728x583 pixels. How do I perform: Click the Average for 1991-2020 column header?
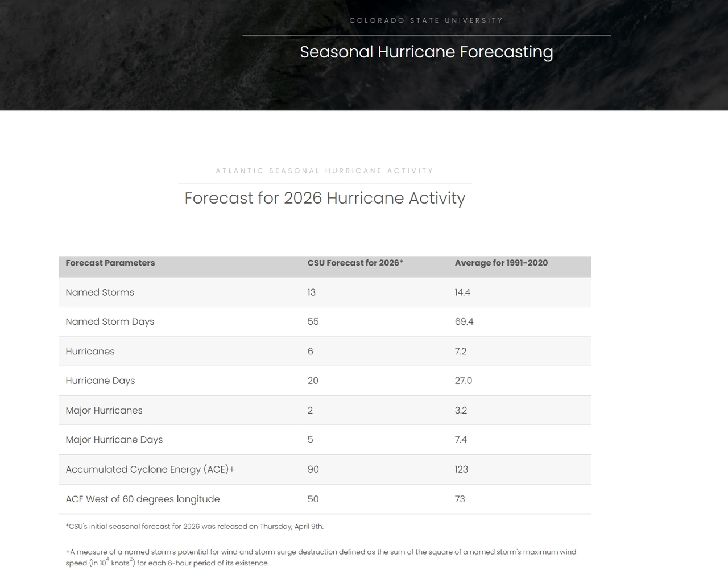click(x=501, y=263)
